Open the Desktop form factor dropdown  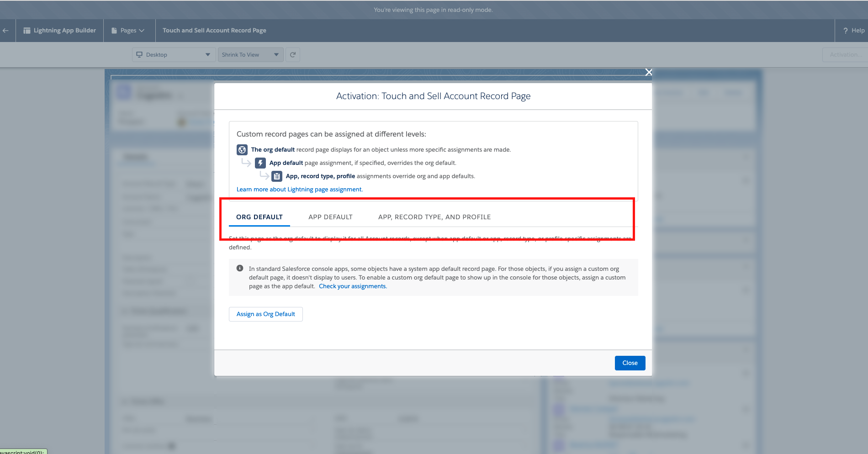pos(174,55)
